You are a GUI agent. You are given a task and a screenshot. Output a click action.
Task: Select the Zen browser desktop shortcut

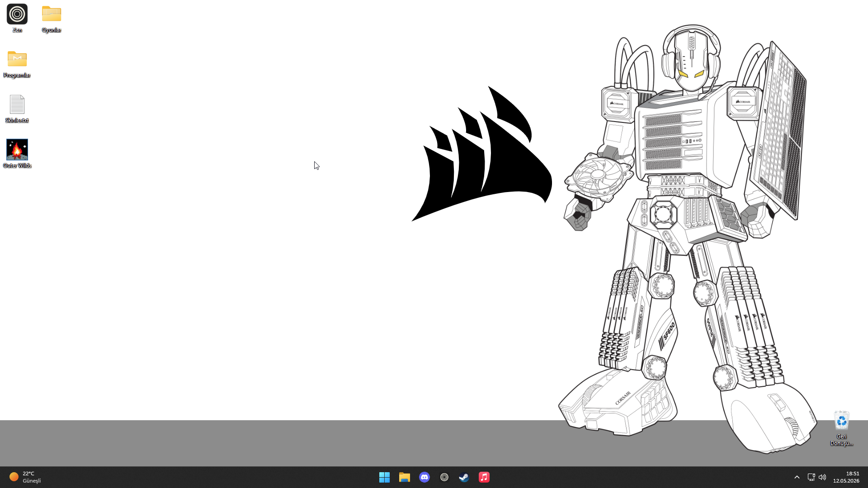[x=17, y=18]
